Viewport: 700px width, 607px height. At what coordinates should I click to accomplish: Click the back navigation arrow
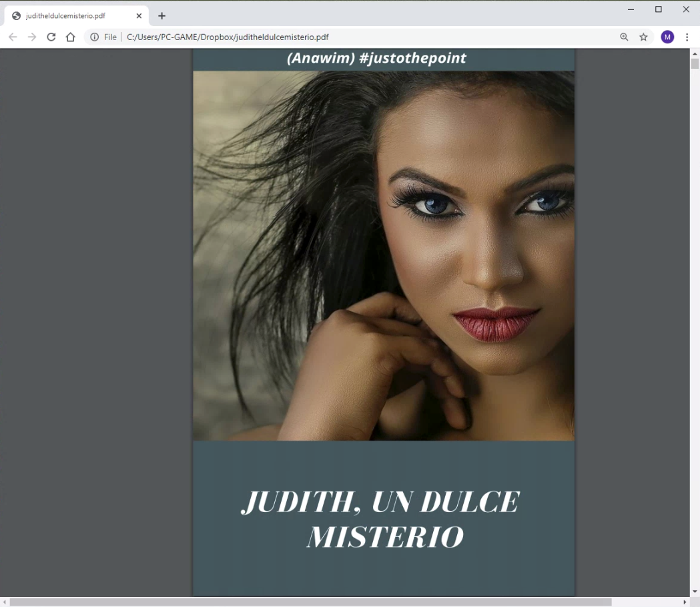point(13,37)
